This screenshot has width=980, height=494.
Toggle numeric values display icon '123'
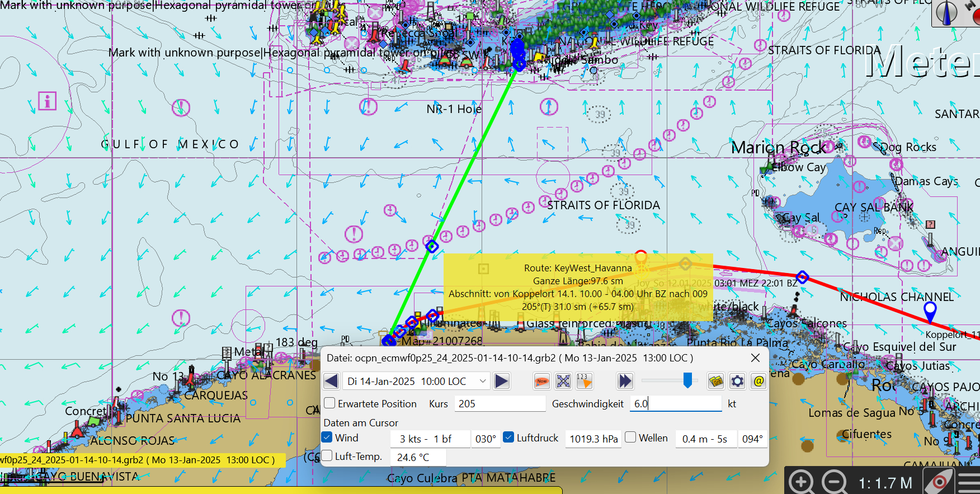(584, 381)
